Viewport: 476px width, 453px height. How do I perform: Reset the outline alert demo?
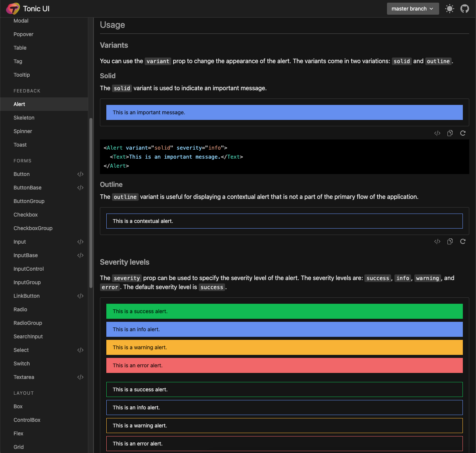462,241
